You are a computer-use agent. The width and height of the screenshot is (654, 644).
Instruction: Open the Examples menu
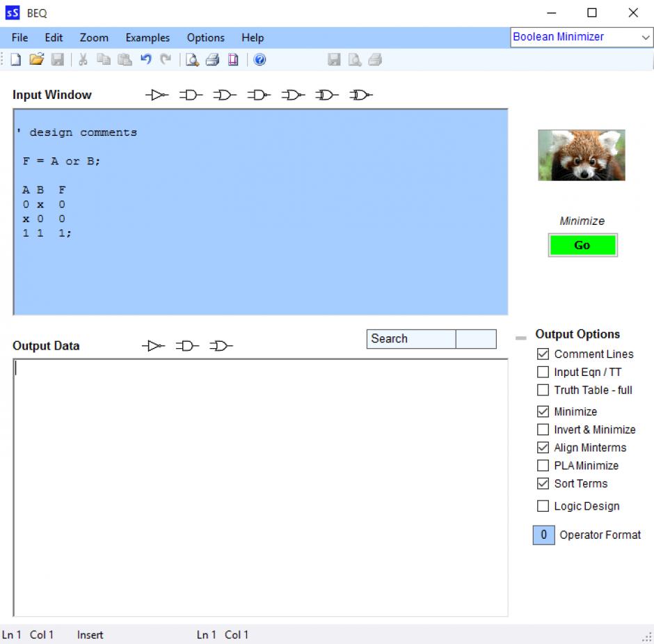(147, 38)
